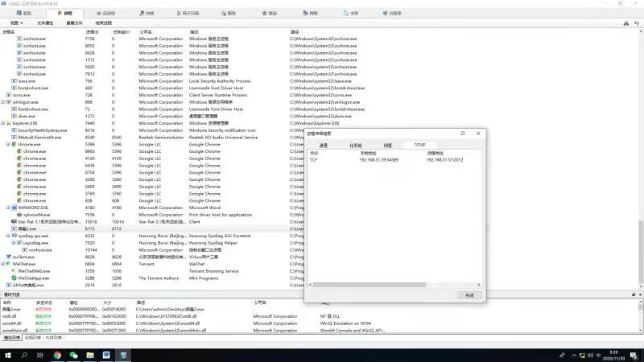Pin the 模块列表 panel with the pin icon
This screenshot has height=362, width=644.
(x=634, y=294)
